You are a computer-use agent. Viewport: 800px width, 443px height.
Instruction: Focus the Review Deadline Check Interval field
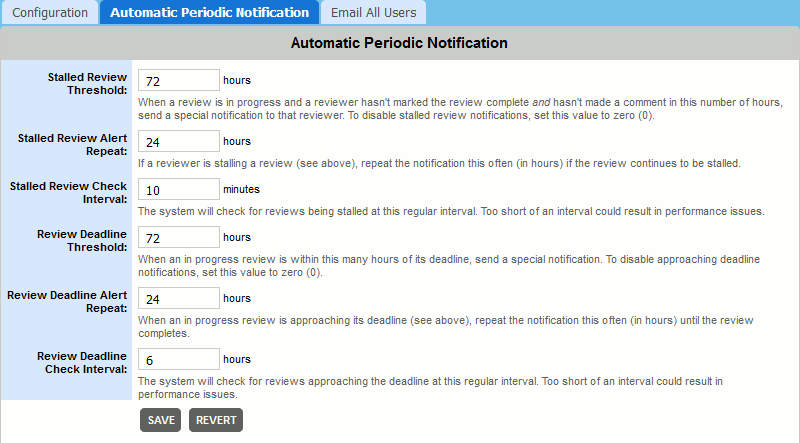click(x=178, y=359)
